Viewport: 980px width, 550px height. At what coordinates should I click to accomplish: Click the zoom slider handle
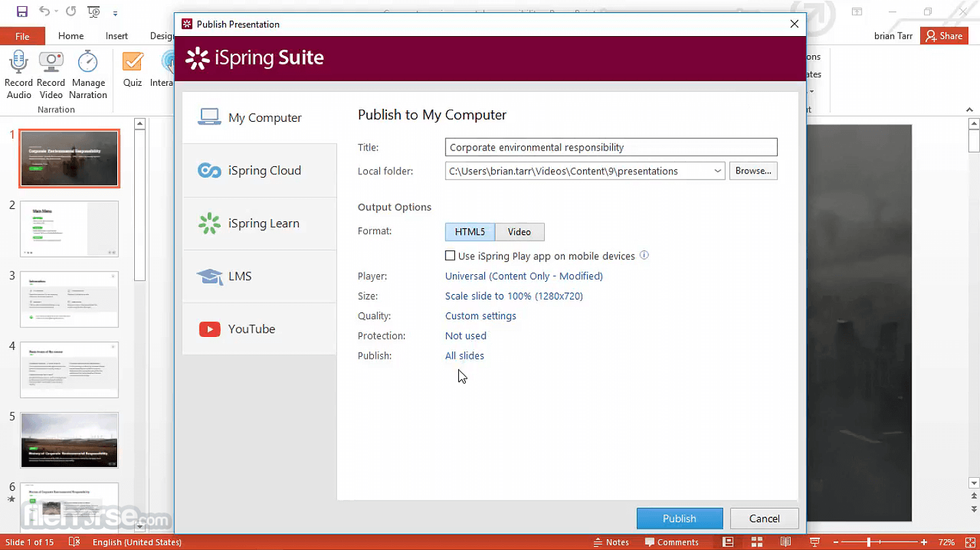(868, 543)
